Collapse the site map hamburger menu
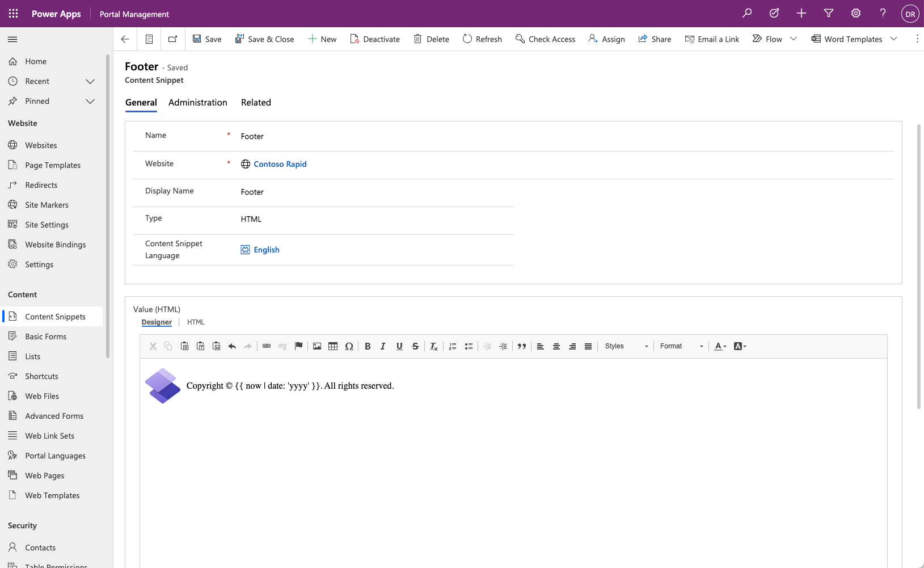924x568 pixels. (12, 39)
